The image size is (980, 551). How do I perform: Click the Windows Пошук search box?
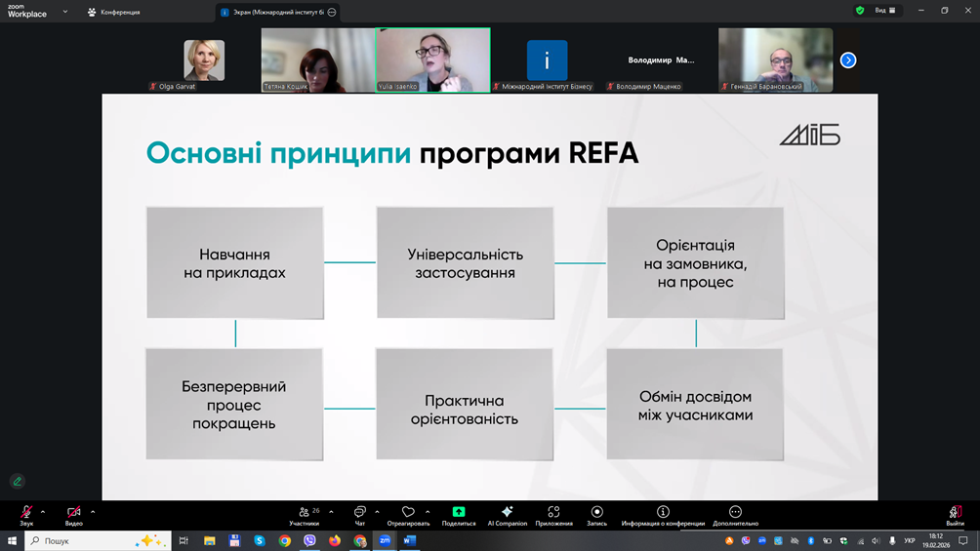click(88, 540)
